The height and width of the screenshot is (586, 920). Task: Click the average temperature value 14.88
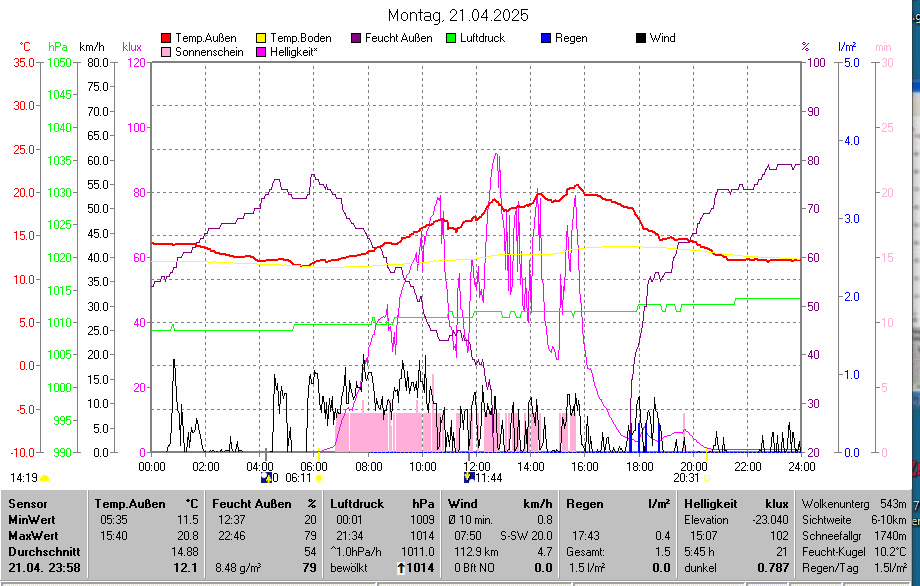coord(184,552)
